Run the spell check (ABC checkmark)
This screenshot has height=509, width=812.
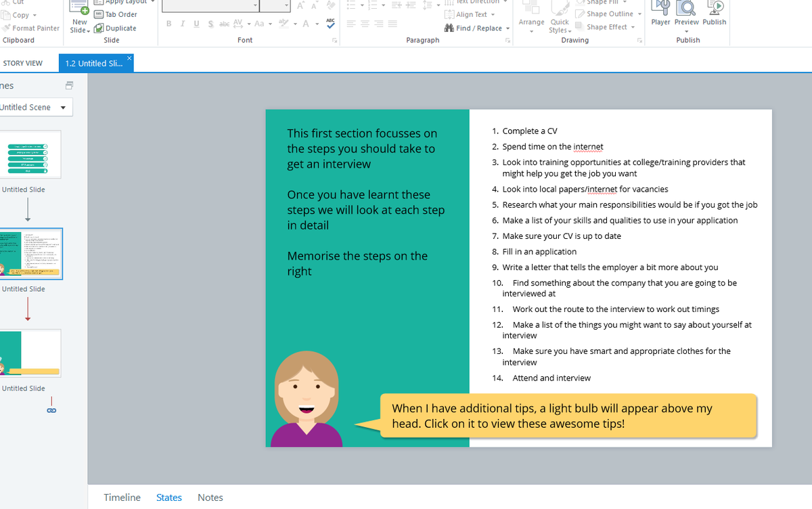click(330, 24)
